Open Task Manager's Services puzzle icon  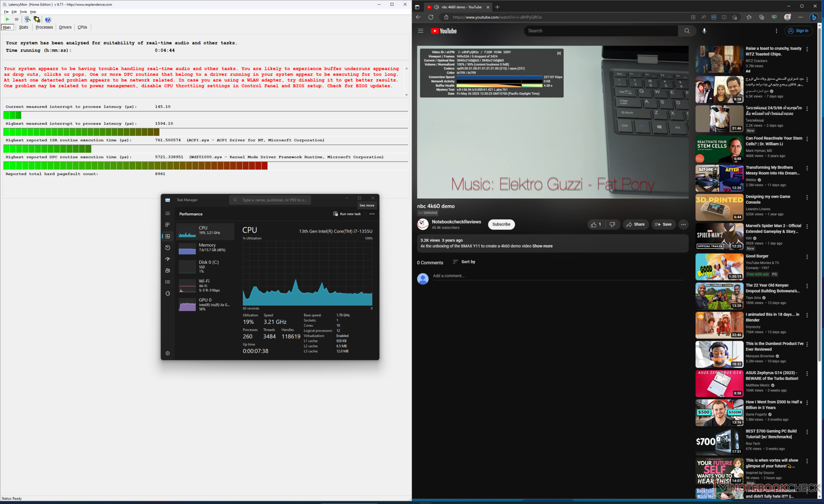(x=168, y=293)
